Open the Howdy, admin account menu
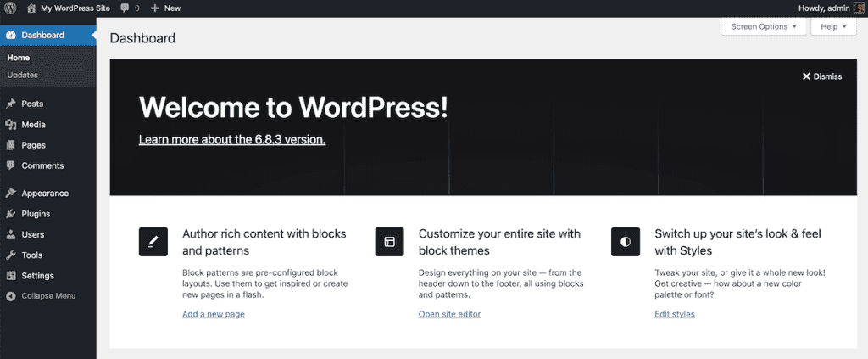The image size is (868, 359). pos(831,8)
